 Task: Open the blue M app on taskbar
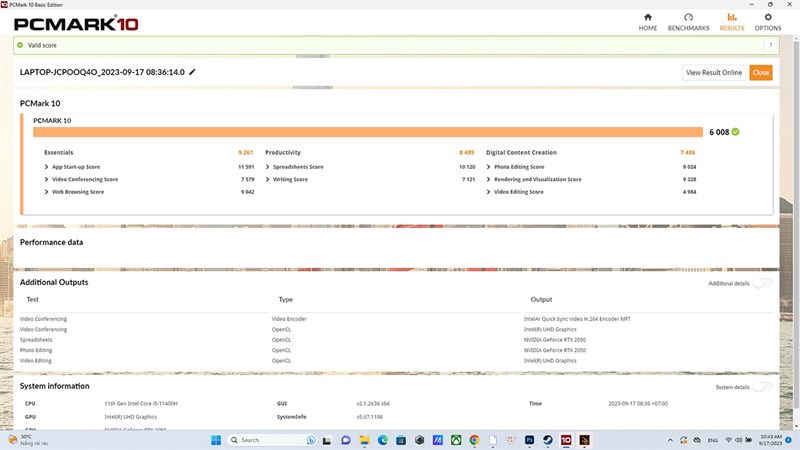(x=438, y=440)
